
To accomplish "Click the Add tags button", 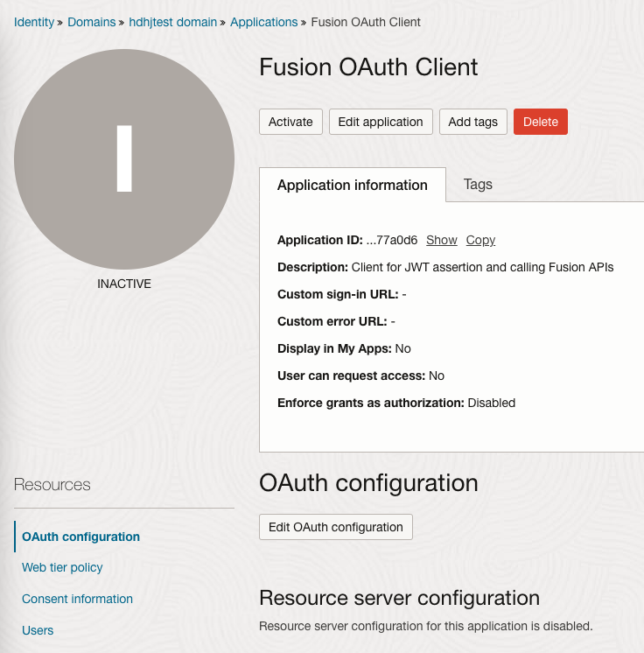I will (x=472, y=122).
